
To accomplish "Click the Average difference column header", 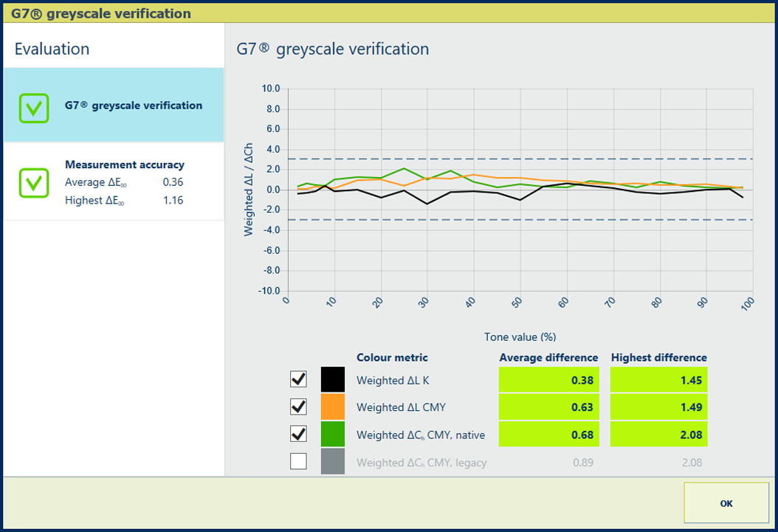I will coord(548,357).
